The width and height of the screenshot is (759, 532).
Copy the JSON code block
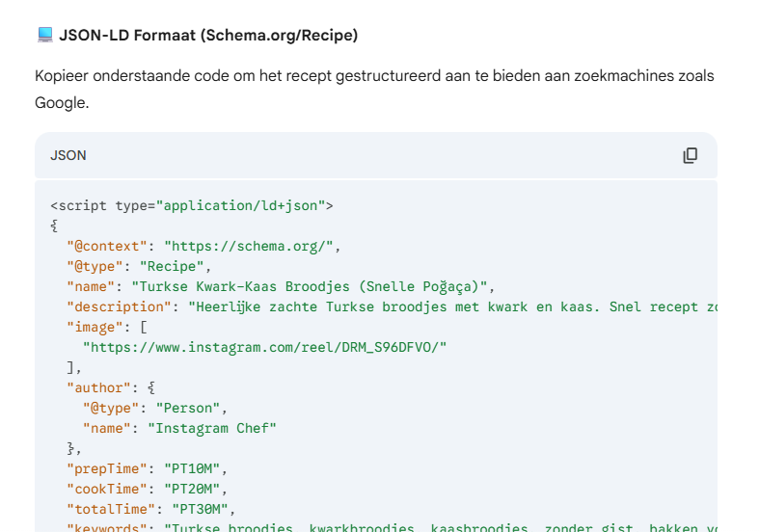pos(690,155)
